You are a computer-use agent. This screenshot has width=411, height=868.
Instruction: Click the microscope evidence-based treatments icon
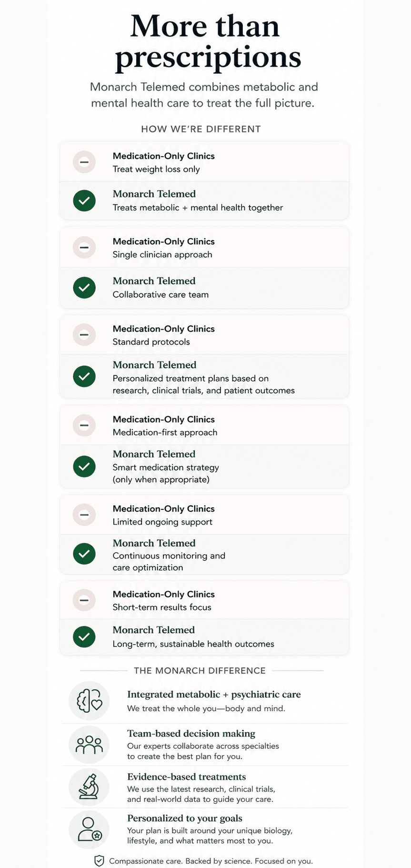pyautogui.click(x=89, y=787)
